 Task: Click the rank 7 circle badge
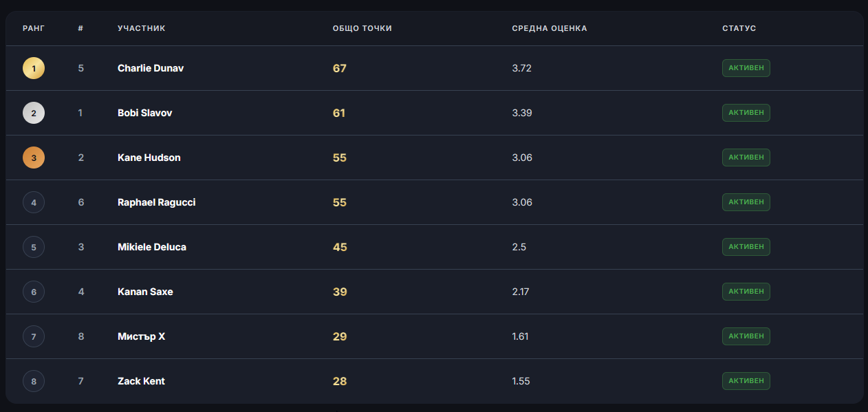pyautogui.click(x=34, y=336)
